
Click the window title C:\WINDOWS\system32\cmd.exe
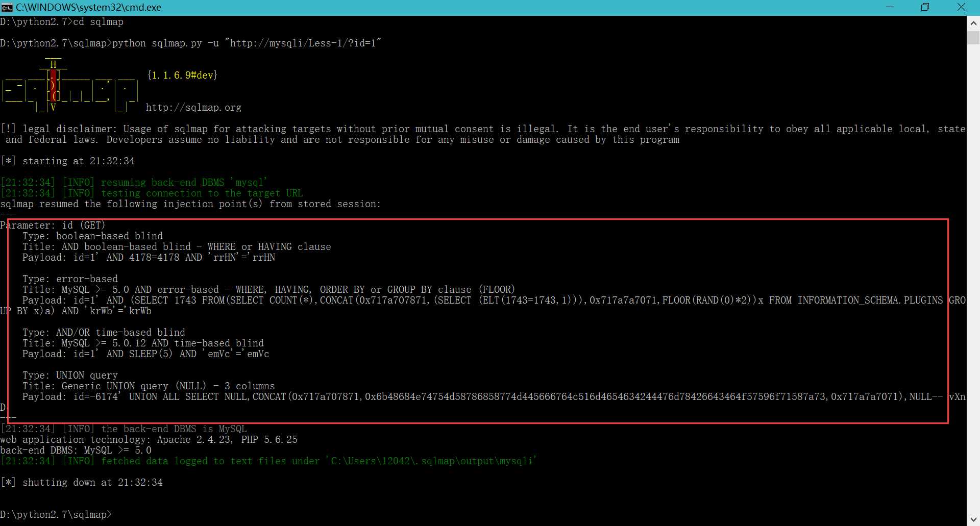click(x=88, y=7)
